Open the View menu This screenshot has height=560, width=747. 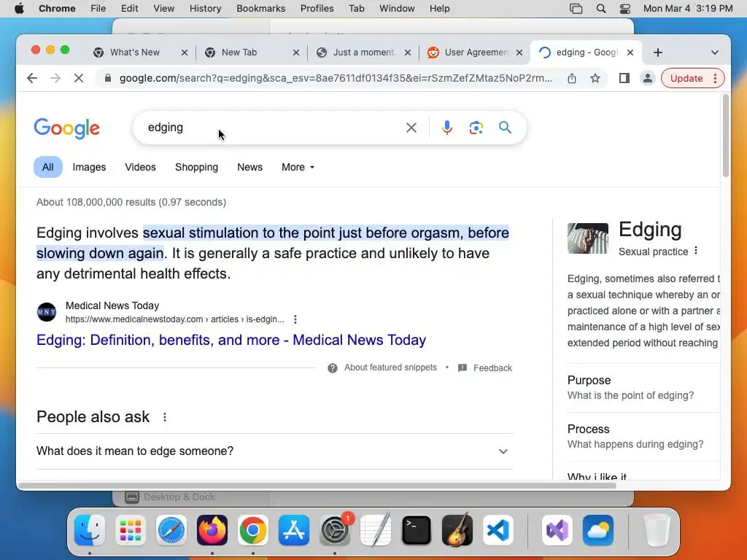[163, 9]
